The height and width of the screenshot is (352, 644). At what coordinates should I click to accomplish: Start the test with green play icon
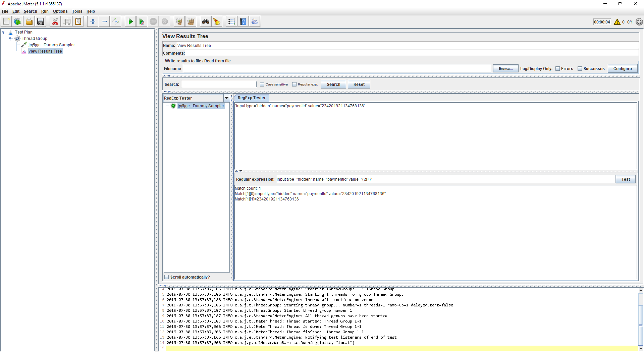130,22
